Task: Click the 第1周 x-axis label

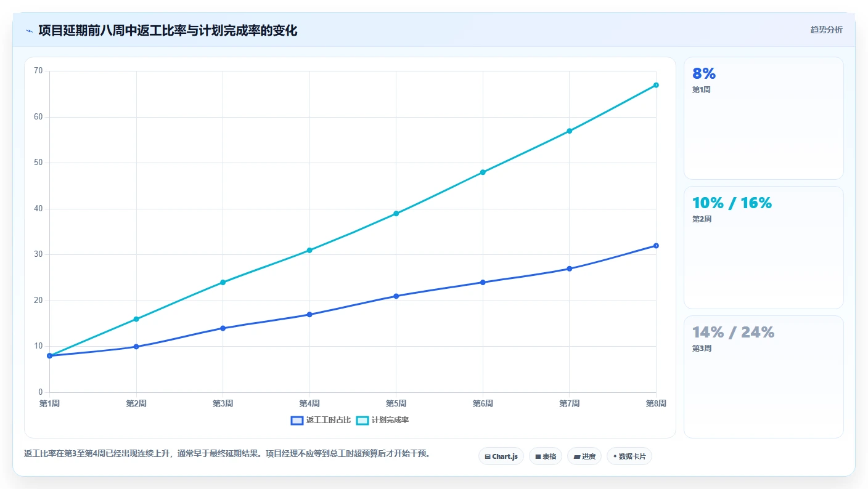Action: coord(49,403)
